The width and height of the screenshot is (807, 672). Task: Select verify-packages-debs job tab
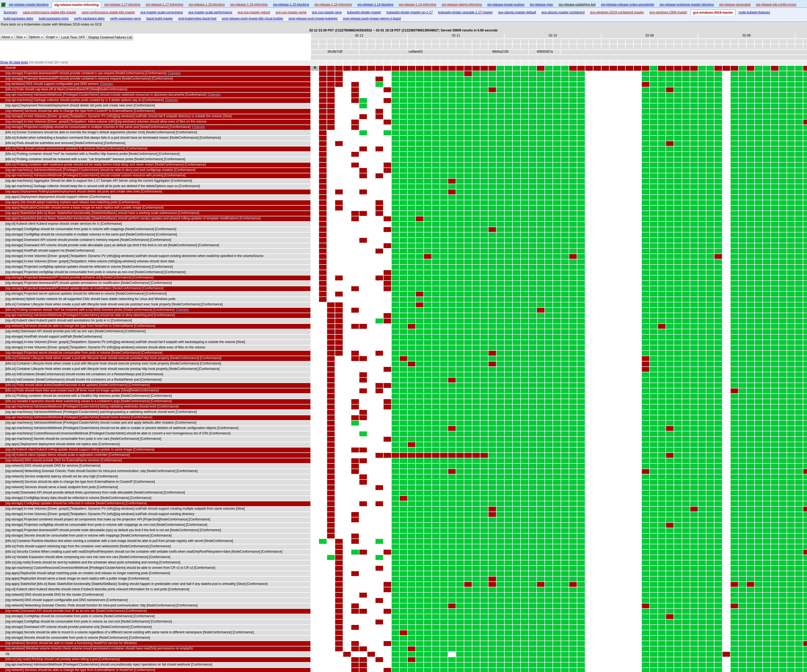pyautogui.click(x=89, y=19)
